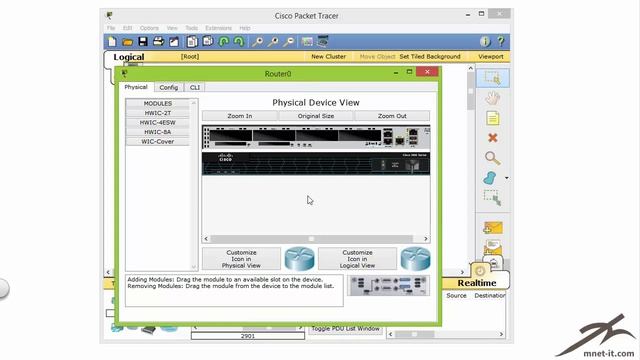Click the Logical workspace label
This screenshot has height=360, width=640.
point(129,57)
